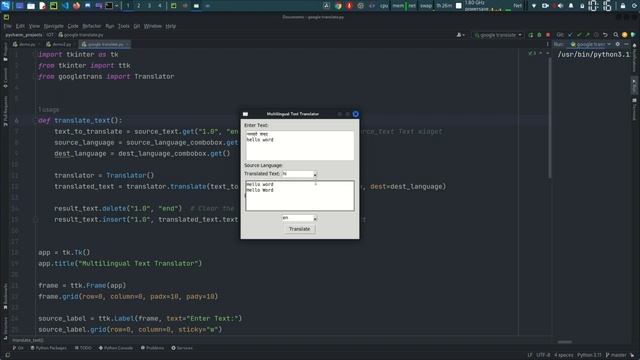Click inside the translated text result box
This screenshot has width=640, height=360.
(300, 196)
